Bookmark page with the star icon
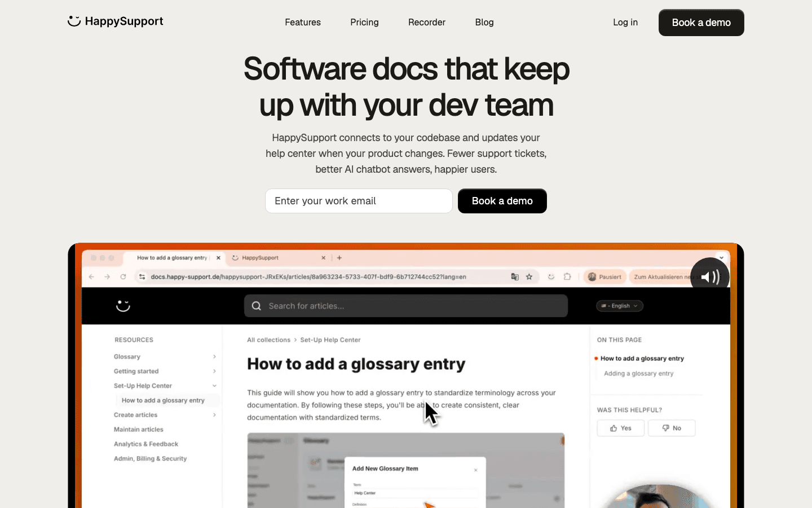Screen dimensions: 812x508 pyautogui.click(x=529, y=277)
